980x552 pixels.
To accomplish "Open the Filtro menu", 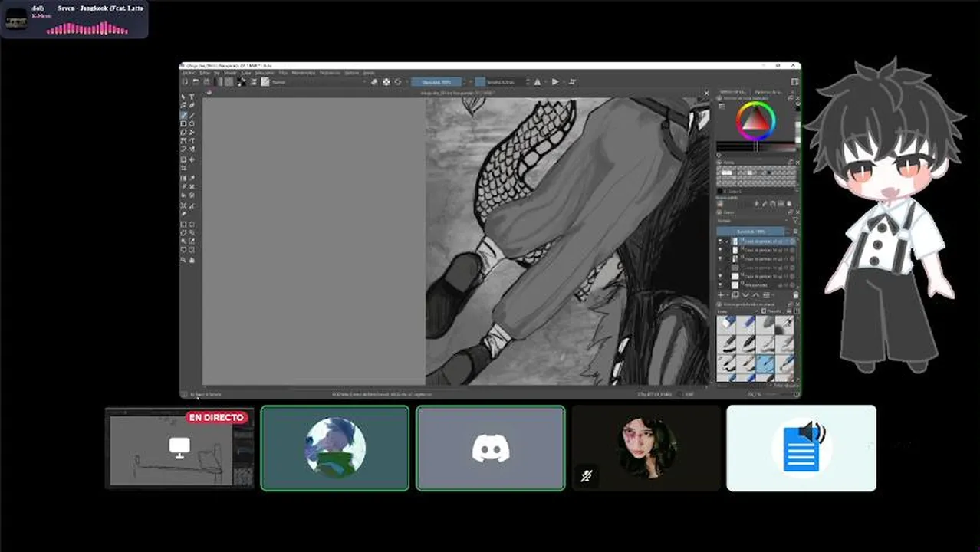I will (284, 73).
